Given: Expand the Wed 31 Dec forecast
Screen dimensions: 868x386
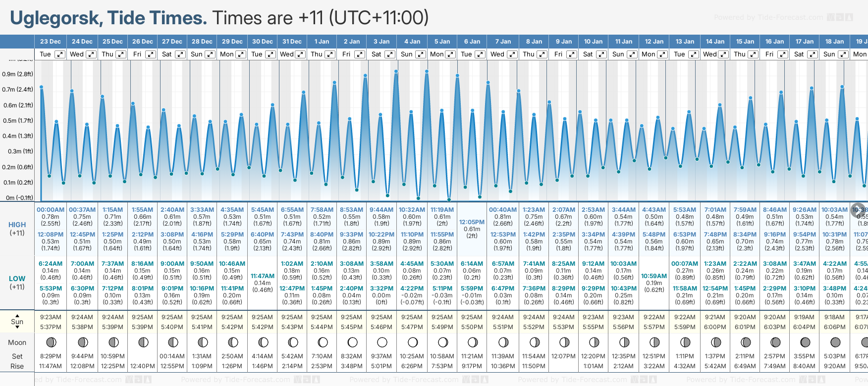Looking at the screenshot, I should 300,54.
